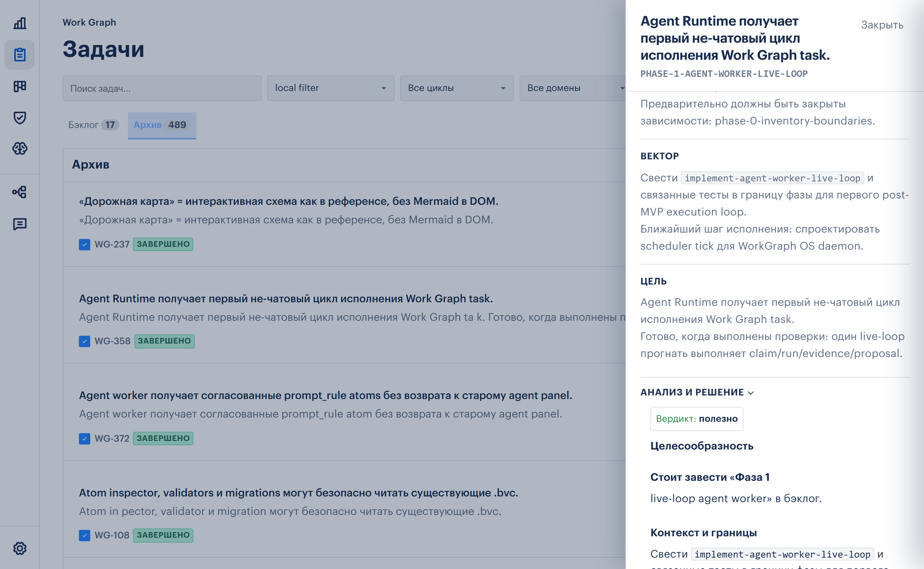Click Закрыть to close the detail panel
This screenshot has height=569, width=924.
pos(882,25)
